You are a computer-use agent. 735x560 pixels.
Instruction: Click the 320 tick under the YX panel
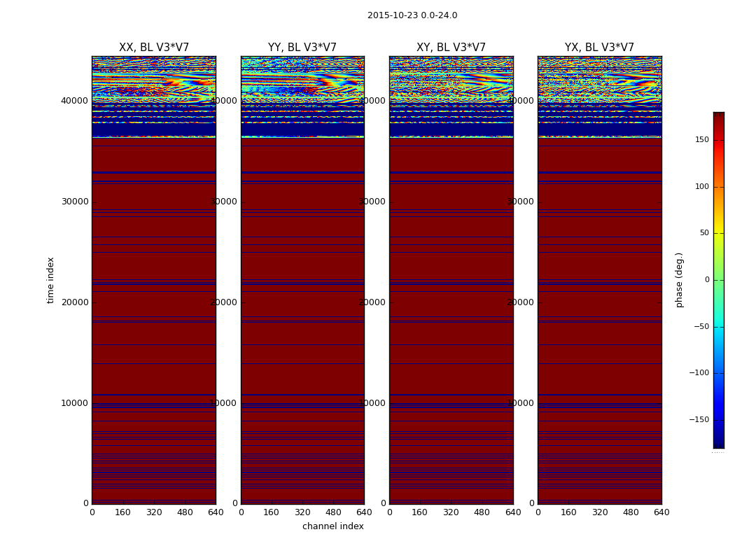(x=600, y=512)
